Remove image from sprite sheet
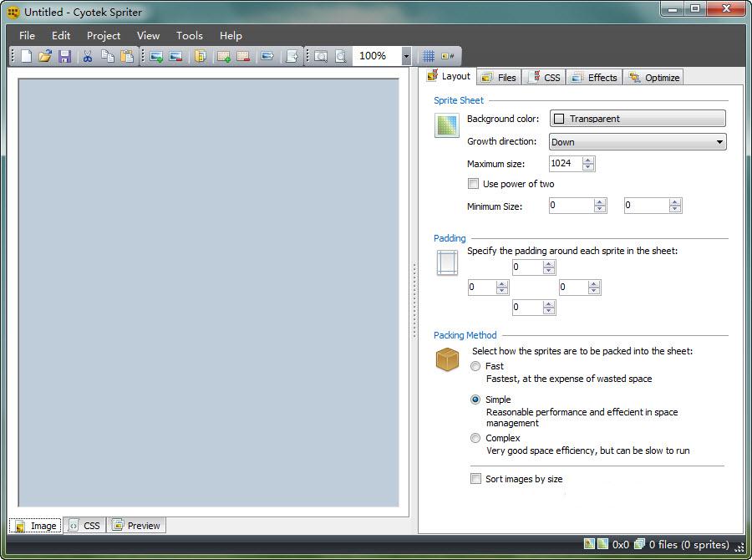The image size is (752, 560). point(175,56)
